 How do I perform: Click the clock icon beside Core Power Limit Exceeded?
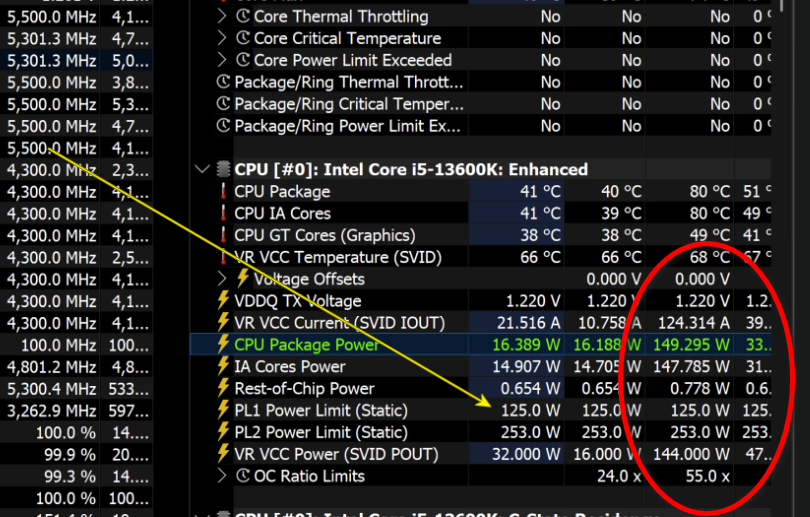click(243, 60)
